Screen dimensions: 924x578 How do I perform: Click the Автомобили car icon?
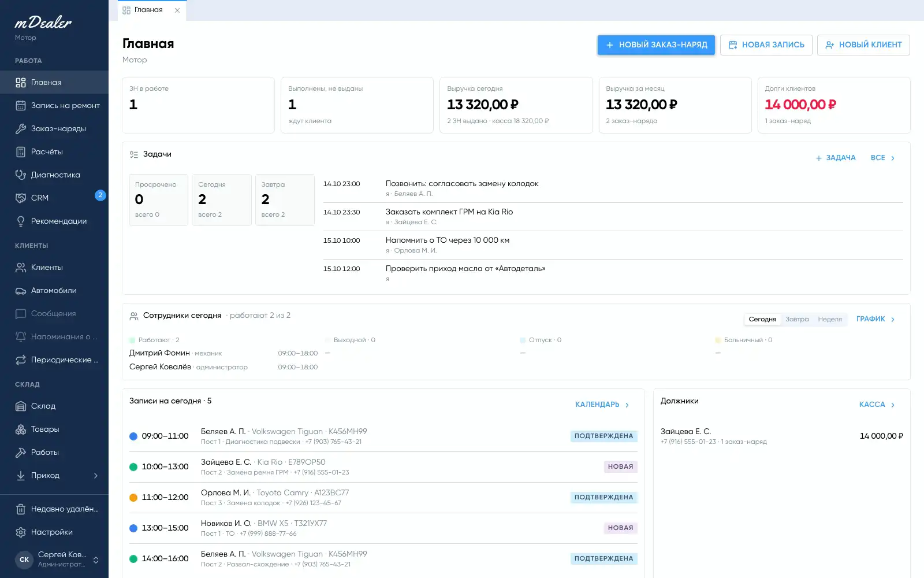21,290
